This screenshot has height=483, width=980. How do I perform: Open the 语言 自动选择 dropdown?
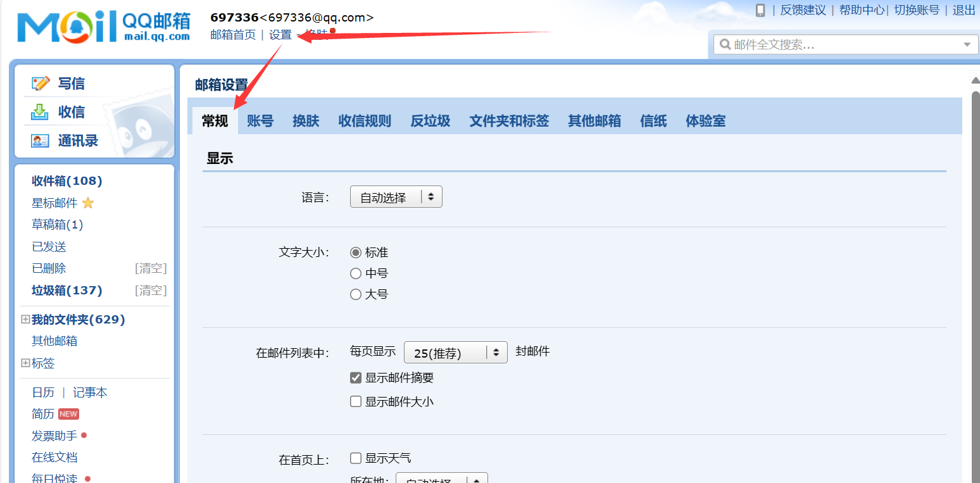point(396,197)
